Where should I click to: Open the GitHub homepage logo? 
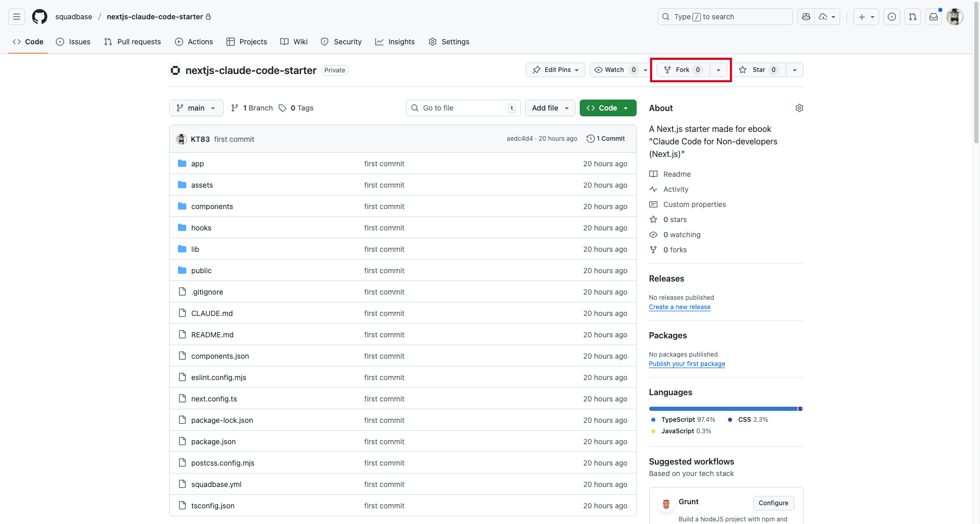(40, 17)
